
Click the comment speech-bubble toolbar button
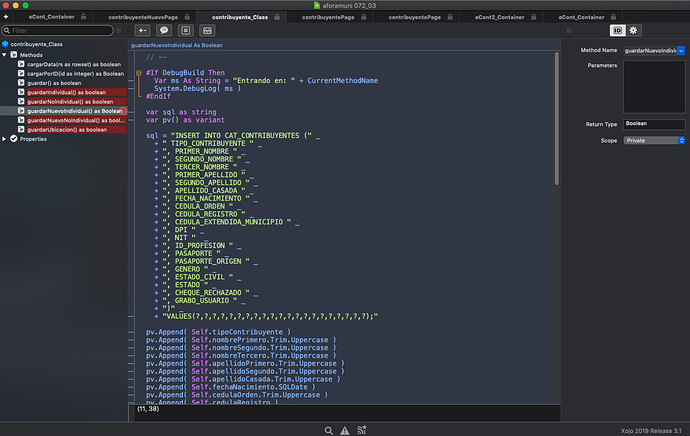pyautogui.click(x=164, y=30)
